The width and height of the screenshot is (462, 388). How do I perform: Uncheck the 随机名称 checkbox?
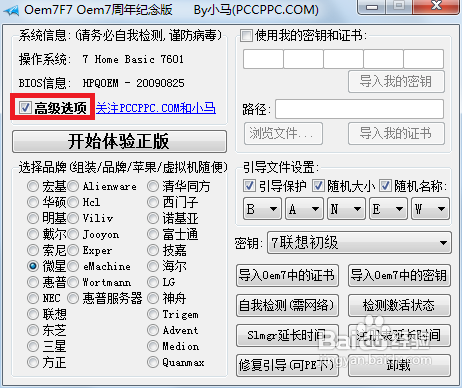point(385,186)
